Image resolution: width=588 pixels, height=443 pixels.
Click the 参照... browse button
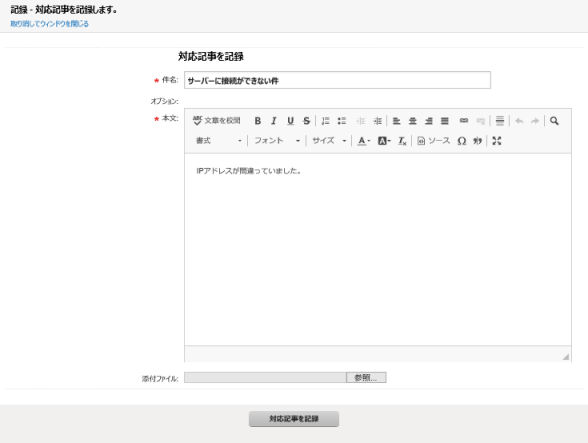point(366,378)
